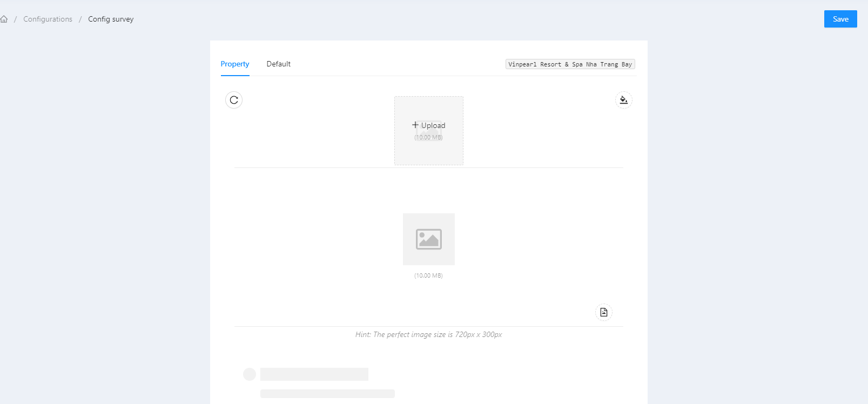Click the slash separator before Config survey

(80, 19)
